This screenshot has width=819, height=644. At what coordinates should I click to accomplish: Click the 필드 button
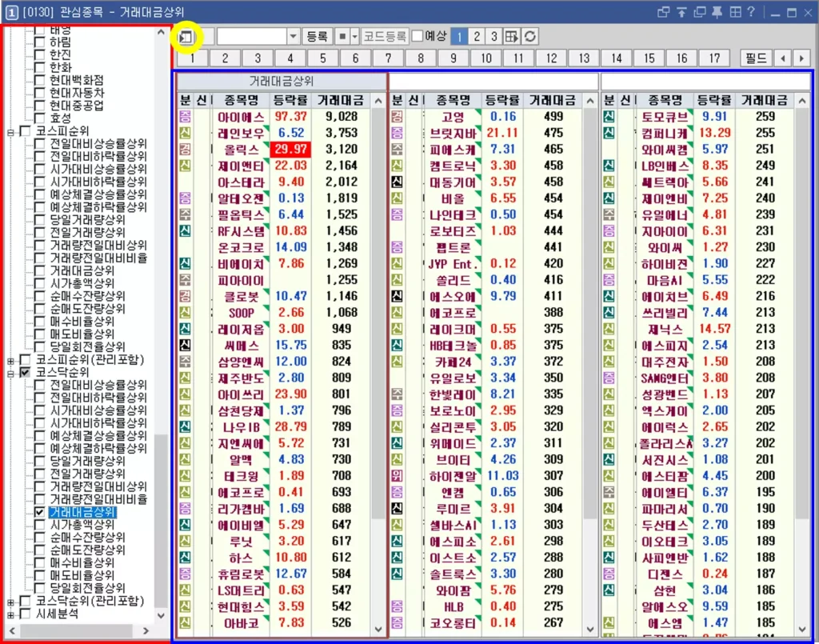click(755, 58)
